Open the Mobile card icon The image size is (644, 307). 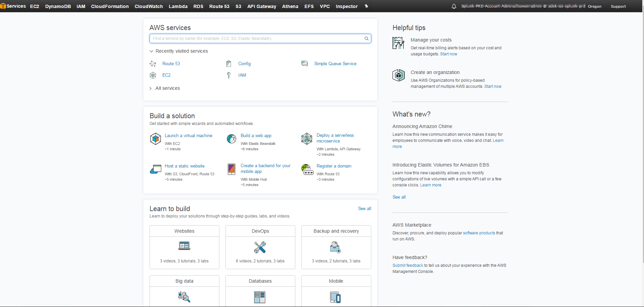click(x=336, y=298)
